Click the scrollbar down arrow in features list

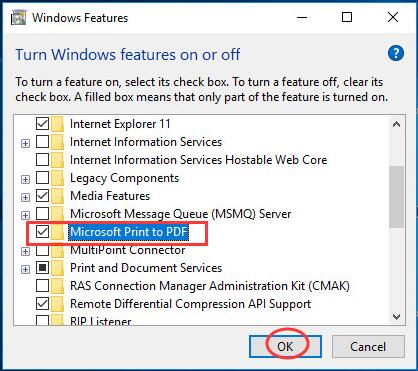[396, 317]
